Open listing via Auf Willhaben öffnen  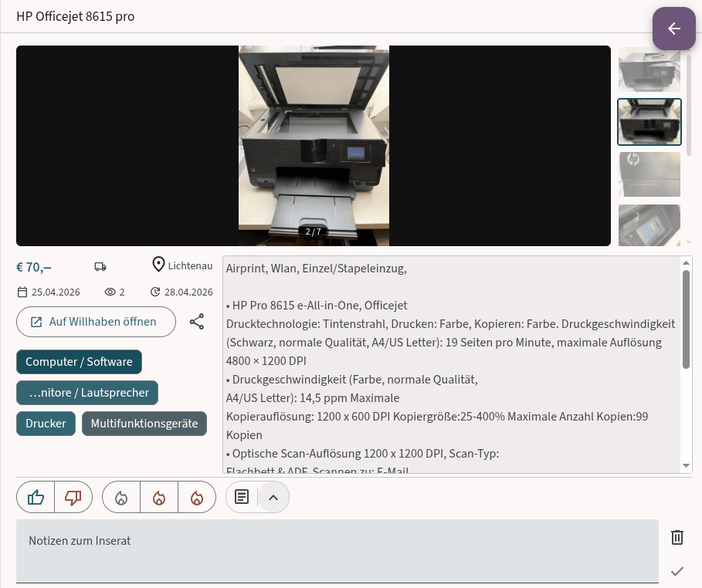[96, 322]
